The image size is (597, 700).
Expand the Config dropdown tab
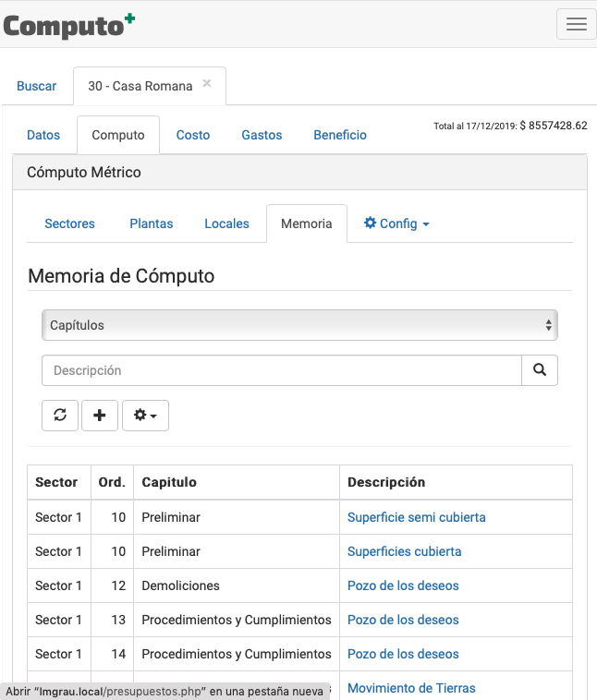pos(396,223)
